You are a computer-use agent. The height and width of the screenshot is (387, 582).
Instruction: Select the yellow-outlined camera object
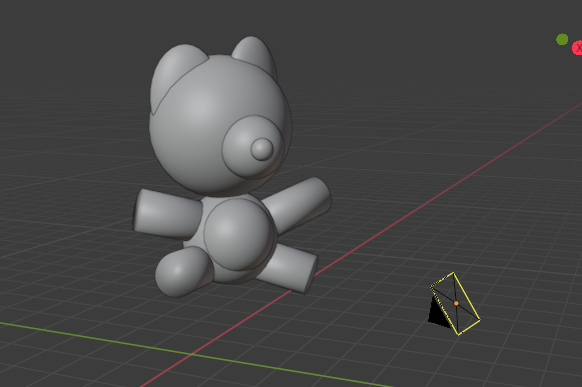click(455, 304)
